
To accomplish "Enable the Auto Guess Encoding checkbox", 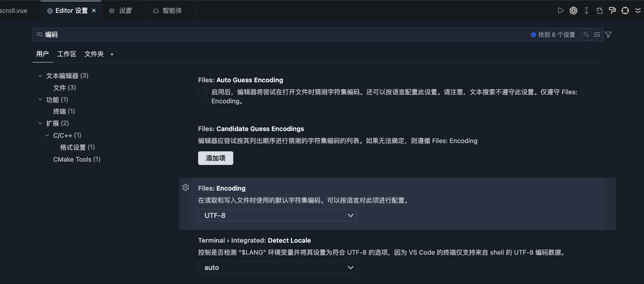I will click(202, 92).
